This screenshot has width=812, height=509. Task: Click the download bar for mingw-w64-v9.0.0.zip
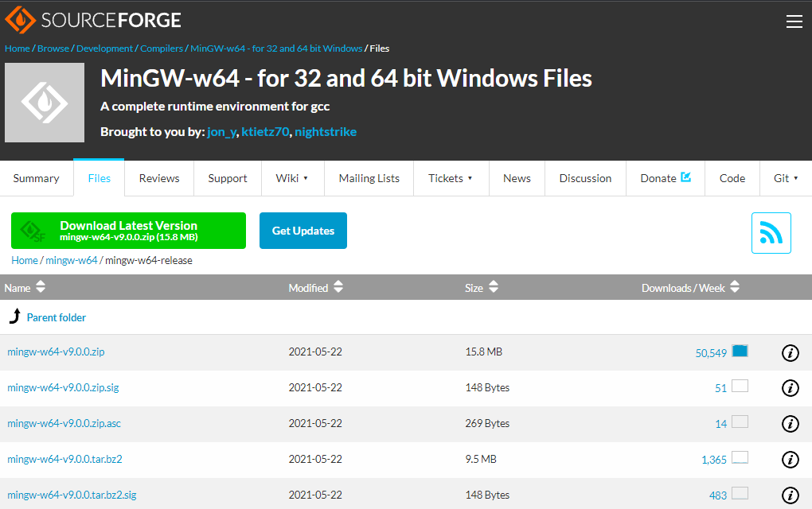(740, 351)
